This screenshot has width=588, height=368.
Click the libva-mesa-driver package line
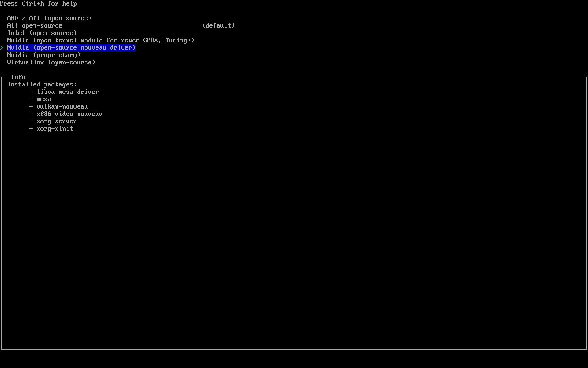coord(68,92)
